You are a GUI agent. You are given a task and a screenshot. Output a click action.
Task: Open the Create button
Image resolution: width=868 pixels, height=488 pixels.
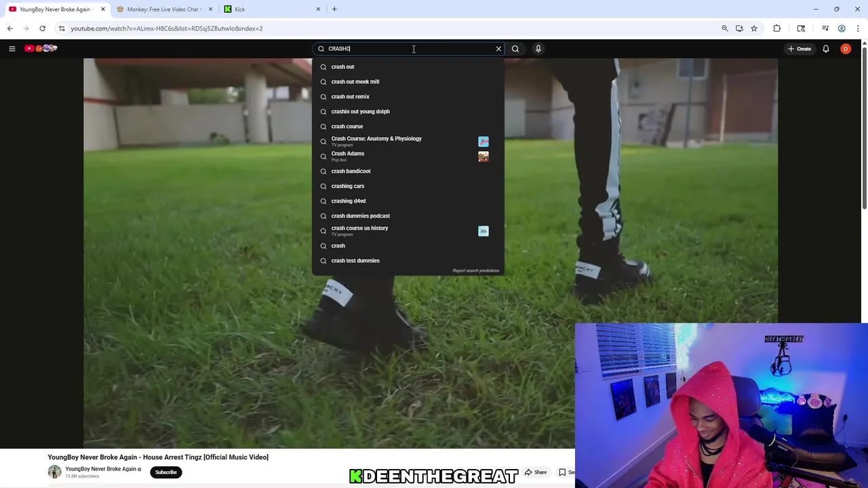tap(800, 49)
